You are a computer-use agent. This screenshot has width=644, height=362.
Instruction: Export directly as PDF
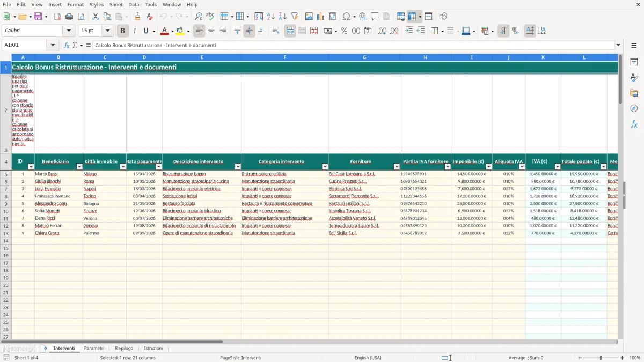[x=57, y=17]
